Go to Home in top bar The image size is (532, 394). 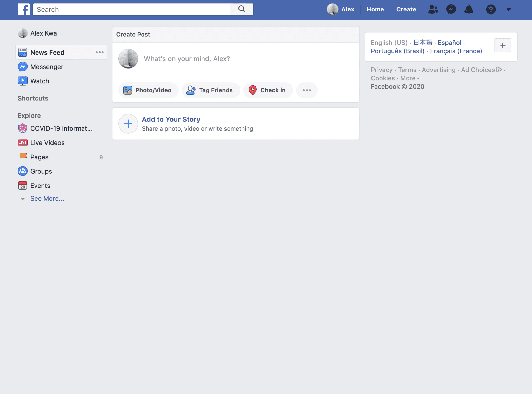pos(375,9)
